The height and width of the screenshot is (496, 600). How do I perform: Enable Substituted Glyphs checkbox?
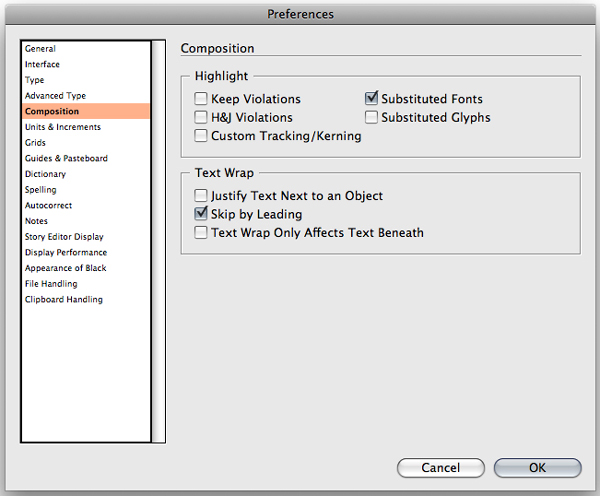pos(371,117)
